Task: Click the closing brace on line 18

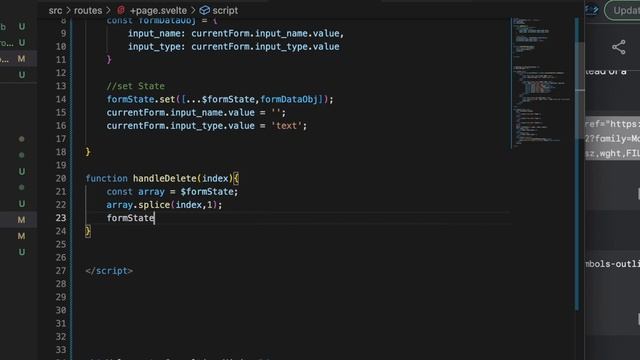Action: click(x=88, y=152)
